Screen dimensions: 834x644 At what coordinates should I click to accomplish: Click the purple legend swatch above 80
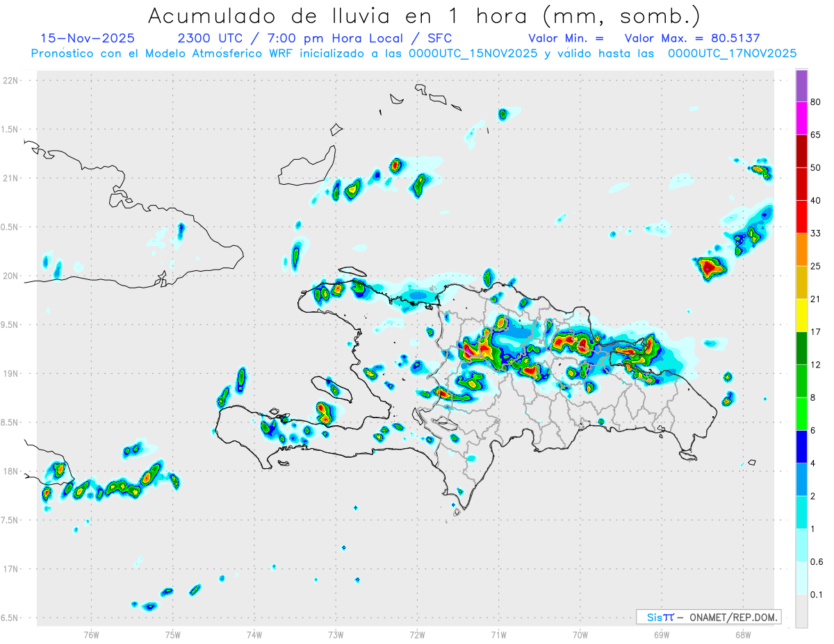click(801, 86)
